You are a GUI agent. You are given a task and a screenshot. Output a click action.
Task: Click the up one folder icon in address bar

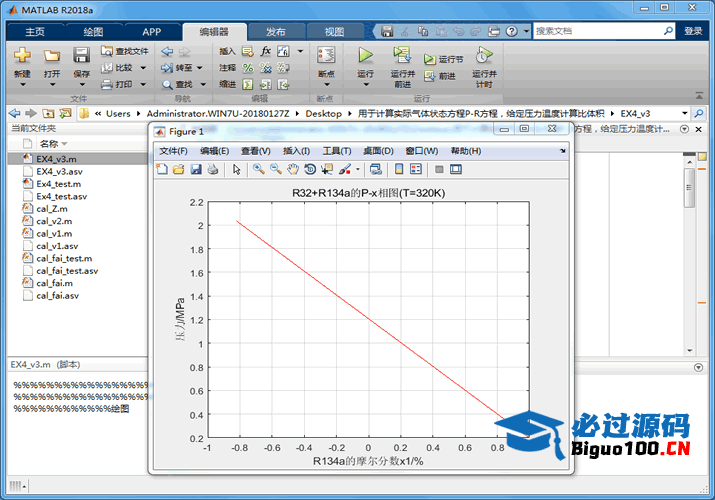click(48, 113)
